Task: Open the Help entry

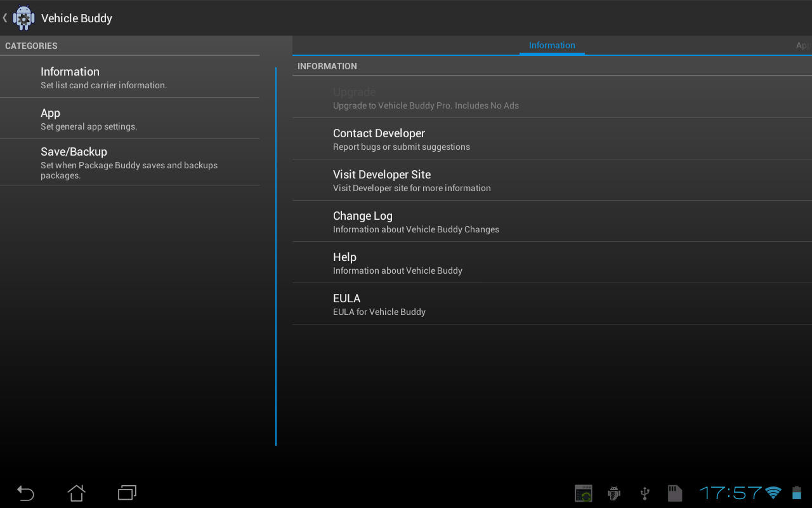Action: (x=552, y=262)
